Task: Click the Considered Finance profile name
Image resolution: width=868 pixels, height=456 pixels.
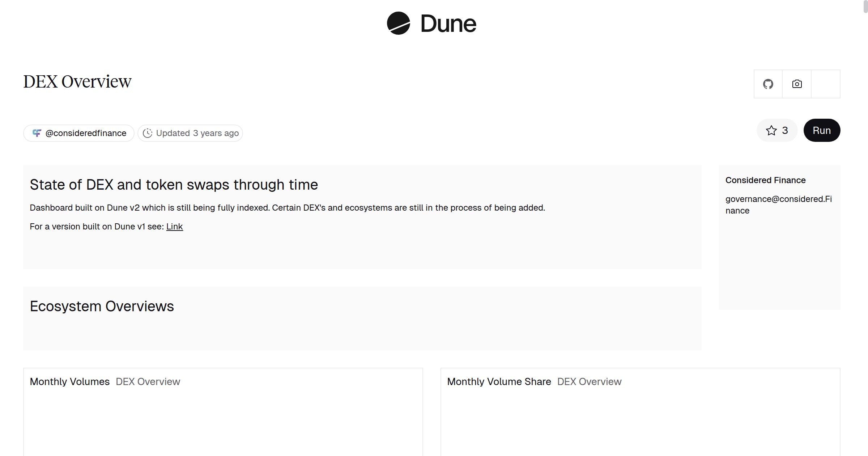Action: (x=766, y=180)
